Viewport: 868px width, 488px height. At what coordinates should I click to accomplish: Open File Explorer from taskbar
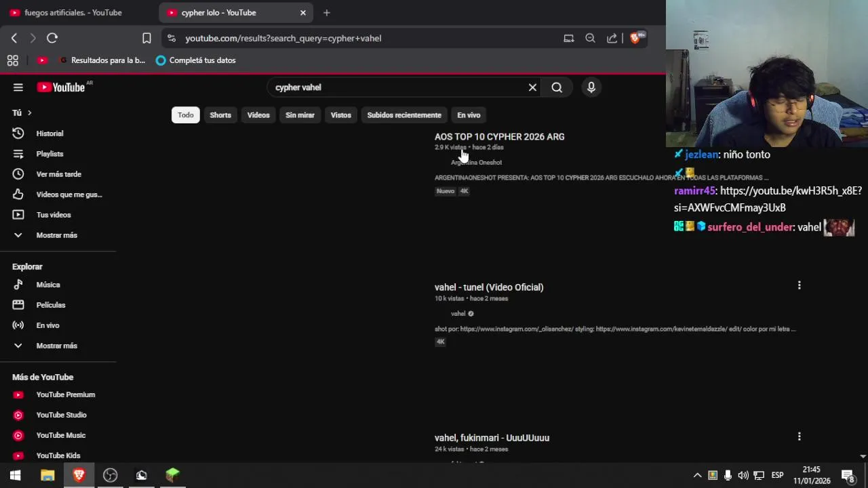pos(47,475)
